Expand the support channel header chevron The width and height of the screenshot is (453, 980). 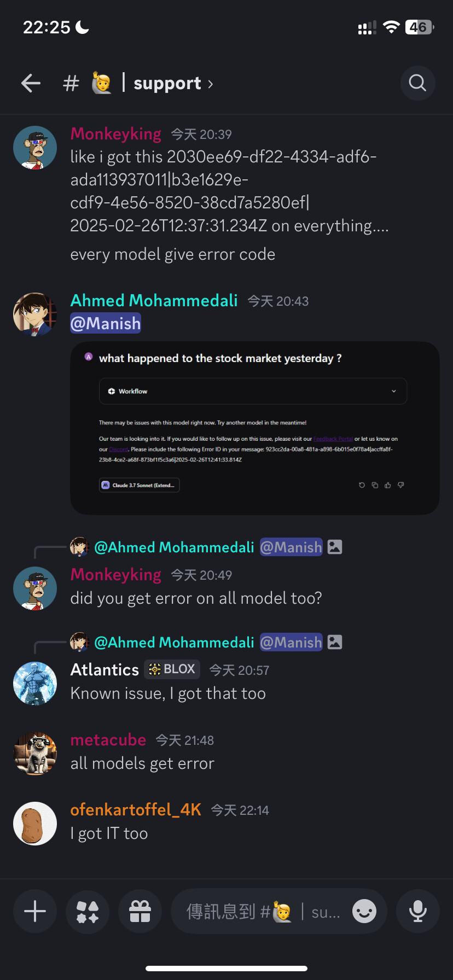click(211, 84)
